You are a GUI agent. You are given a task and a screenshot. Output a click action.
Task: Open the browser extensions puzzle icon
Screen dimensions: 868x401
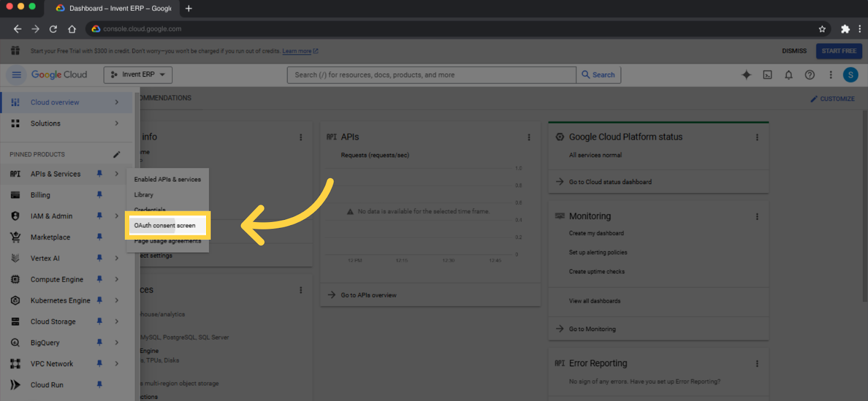(845, 29)
